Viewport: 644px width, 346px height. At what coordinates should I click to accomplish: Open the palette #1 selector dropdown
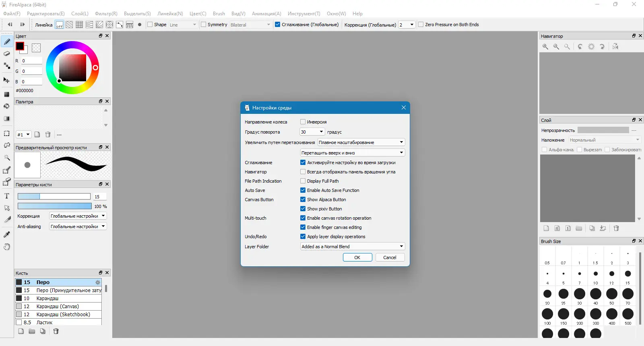(x=23, y=135)
